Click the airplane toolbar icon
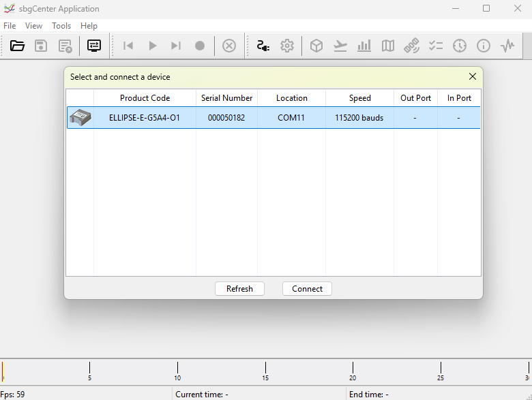The image size is (532, 400). (x=340, y=46)
